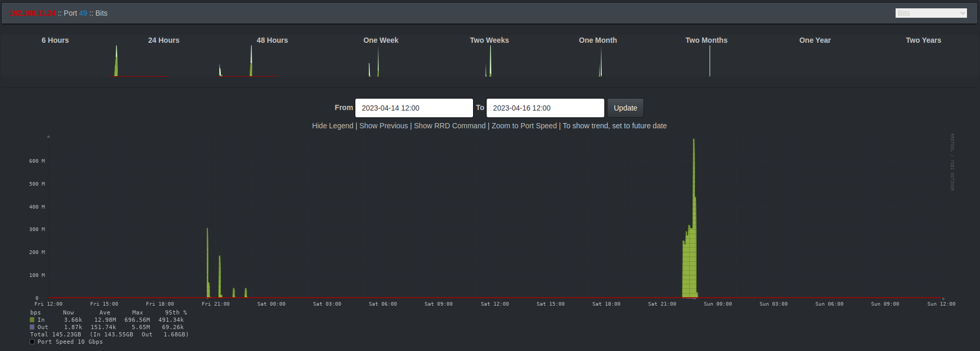Click the Hide Legend link
The width and height of the screenshot is (980, 351).
(332, 126)
